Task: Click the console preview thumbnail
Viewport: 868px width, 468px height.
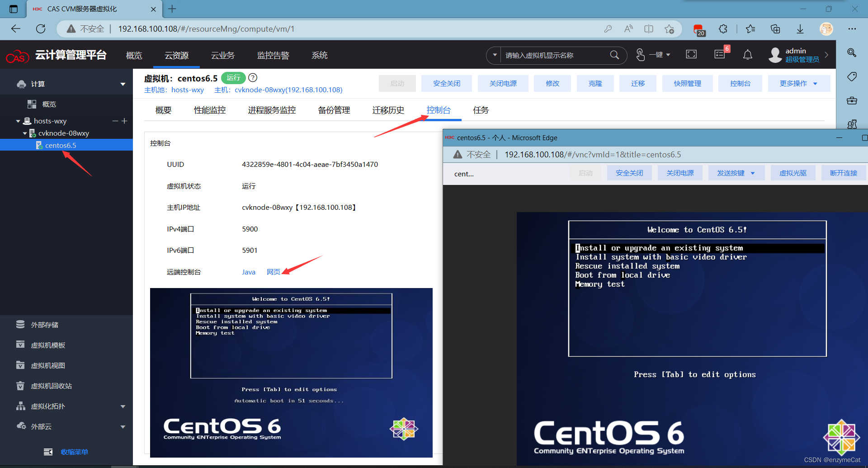Action: [x=291, y=373]
